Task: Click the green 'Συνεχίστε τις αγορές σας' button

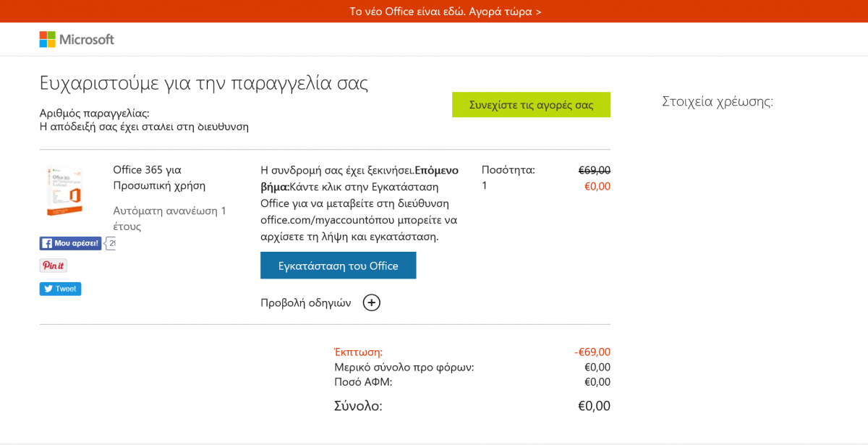Action: click(x=531, y=104)
